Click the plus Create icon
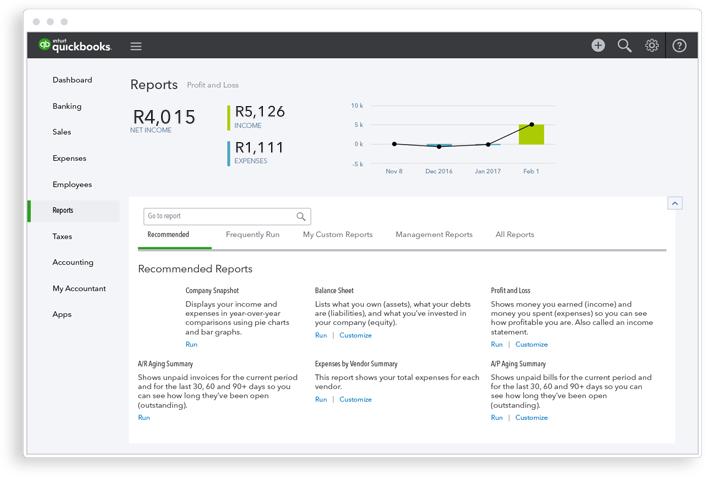This screenshot has height=477, width=707. [598, 45]
